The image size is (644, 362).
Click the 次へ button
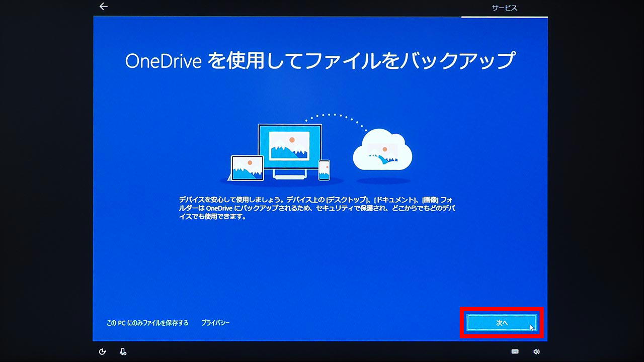(502, 323)
